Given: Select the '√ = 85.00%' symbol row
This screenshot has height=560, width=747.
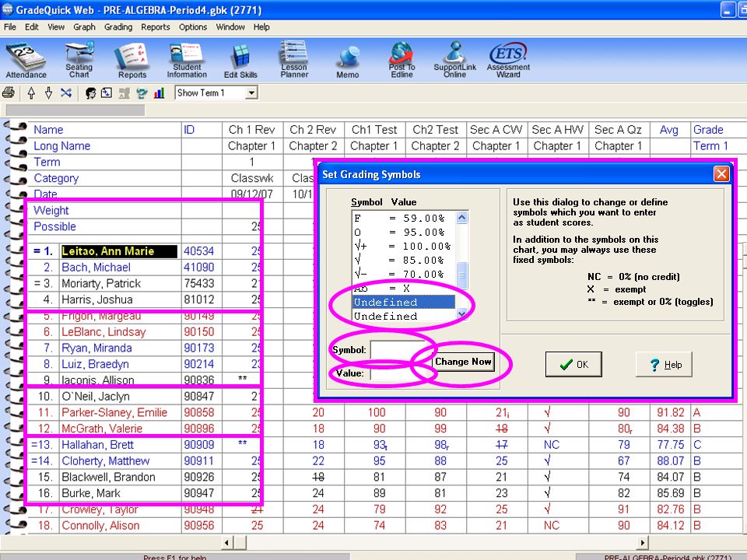Looking at the screenshot, I should [x=404, y=260].
